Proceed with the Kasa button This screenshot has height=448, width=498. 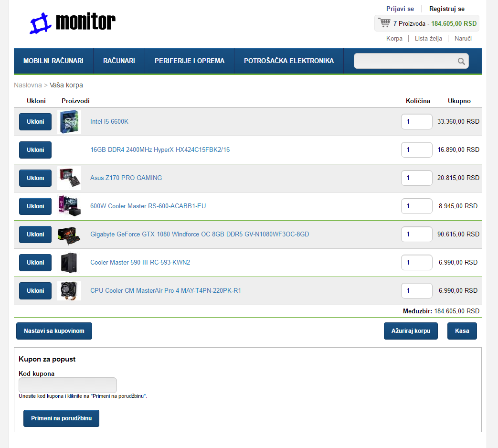(462, 331)
